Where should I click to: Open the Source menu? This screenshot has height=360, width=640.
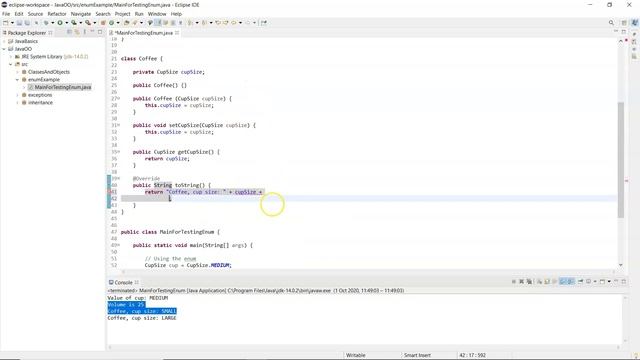coord(35,14)
